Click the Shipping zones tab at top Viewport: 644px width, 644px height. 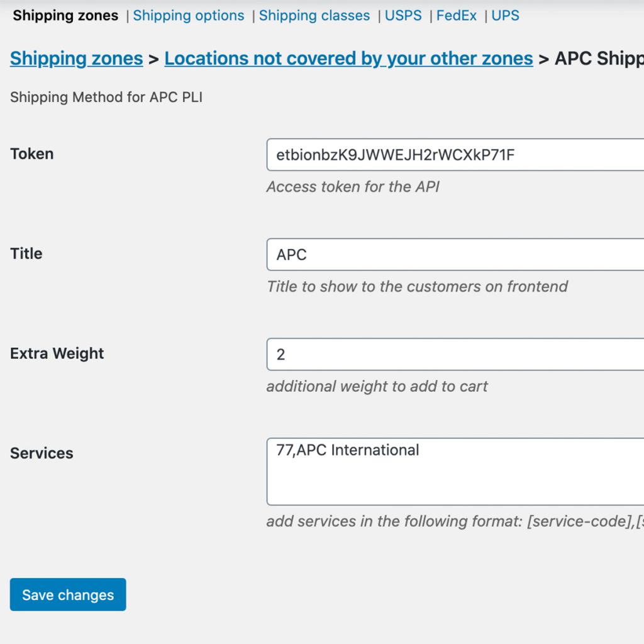coord(65,16)
